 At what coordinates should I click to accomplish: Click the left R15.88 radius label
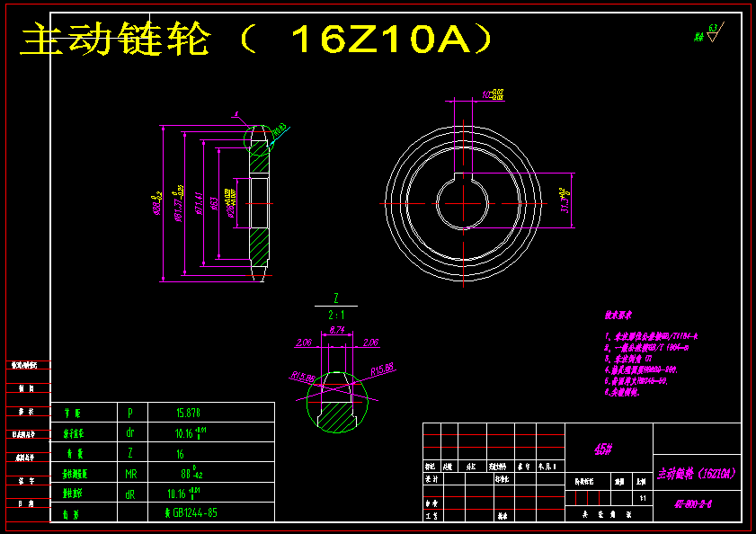[302, 377]
